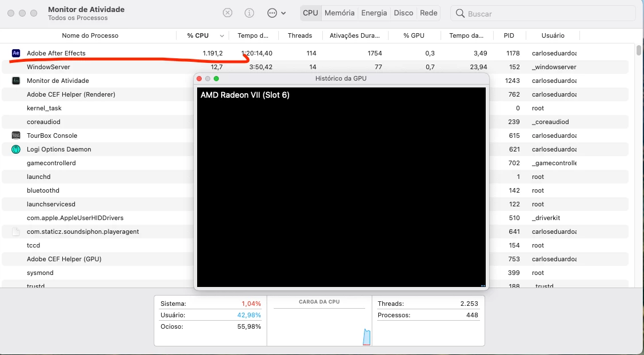
Task: Click Threads value 114
Action: click(311, 53)
